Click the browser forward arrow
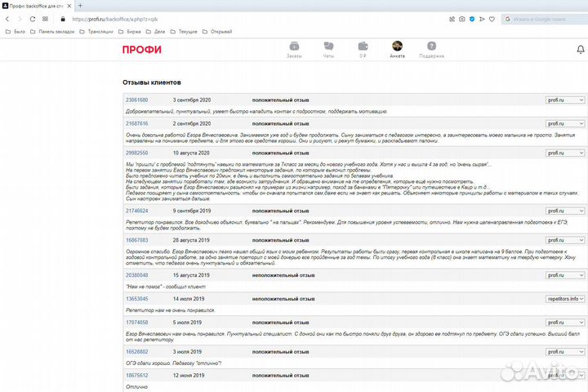The image size is (588, 392). (x=20, y=19)
